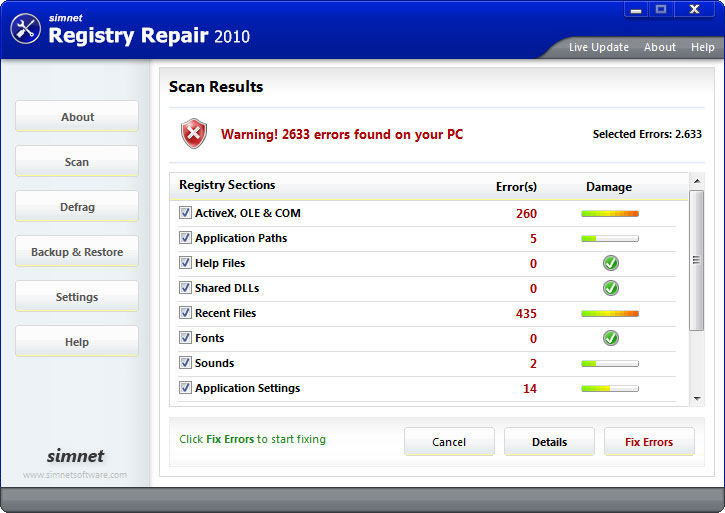Click the Damage column header
Viewport: 725px width, 513px height.
click(x=609, y=187)
